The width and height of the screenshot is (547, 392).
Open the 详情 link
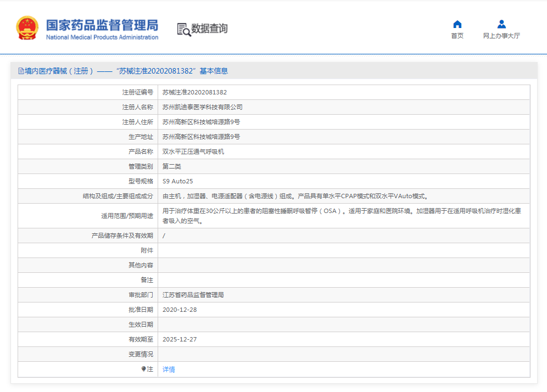pos(169,369)
